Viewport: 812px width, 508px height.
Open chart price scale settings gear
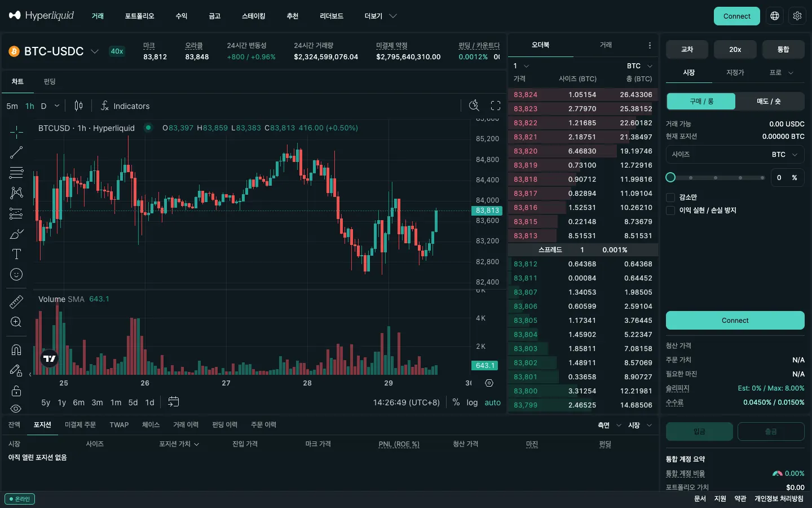(x=489, y=383)
